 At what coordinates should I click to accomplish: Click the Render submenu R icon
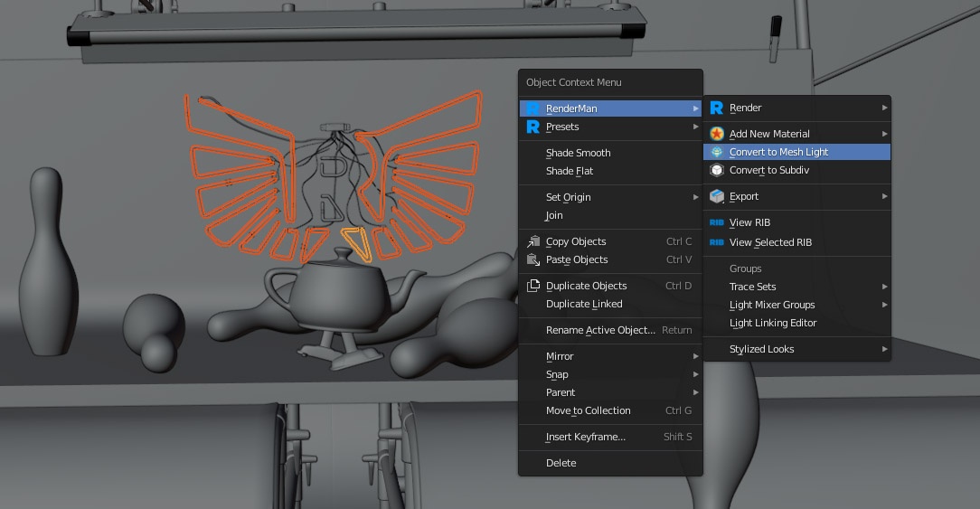pyautogui.click(x=717, y=108)
